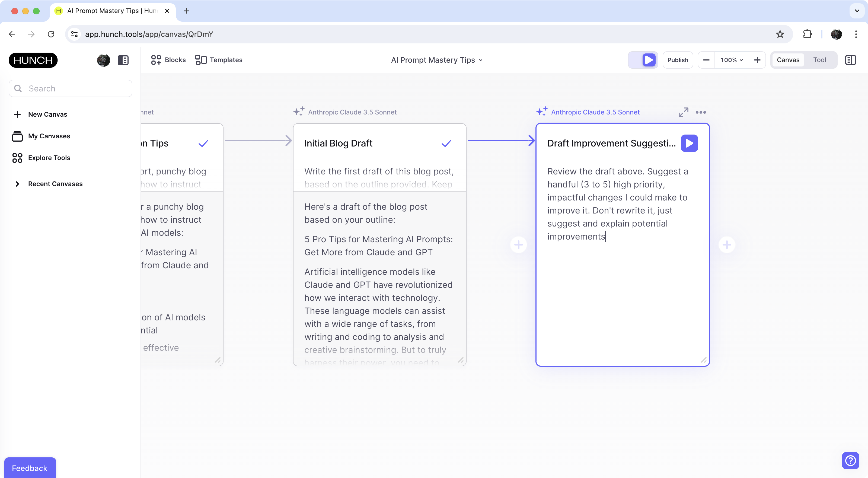868x478 pixels.
Task: Select My Canvases in the sidebar
Action: pyautogui.click(x=49, y=136)
